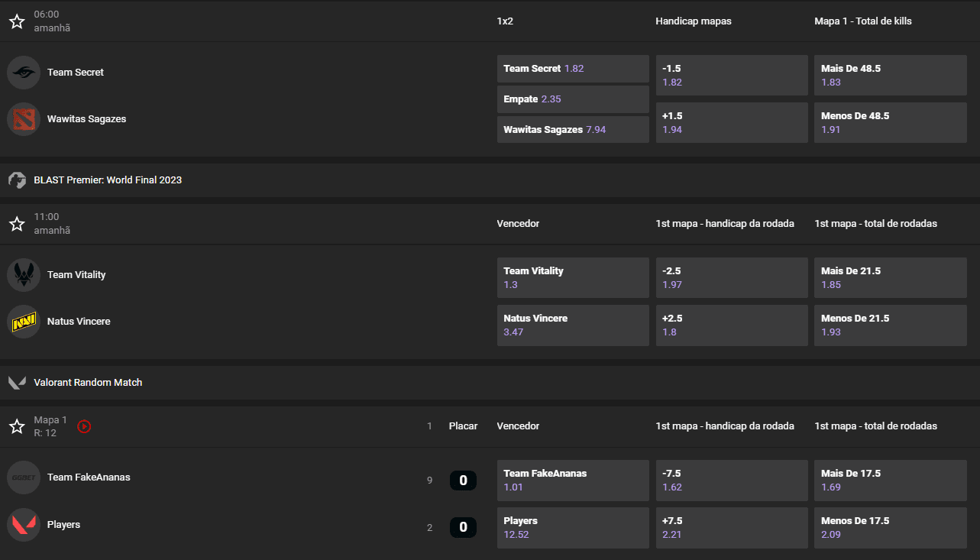Click the Placar 0 box for Players
This screenshot has width=980, height=560.
(463, 528)
